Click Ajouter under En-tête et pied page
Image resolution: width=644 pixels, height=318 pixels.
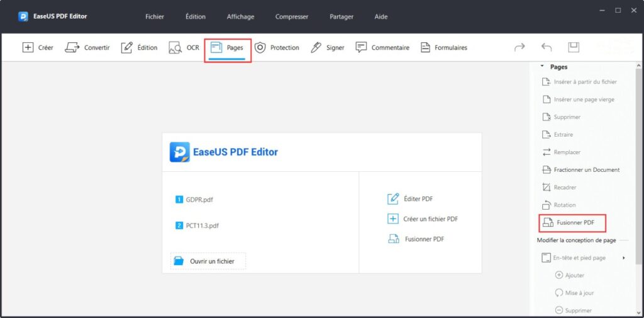tap(570, 275)
